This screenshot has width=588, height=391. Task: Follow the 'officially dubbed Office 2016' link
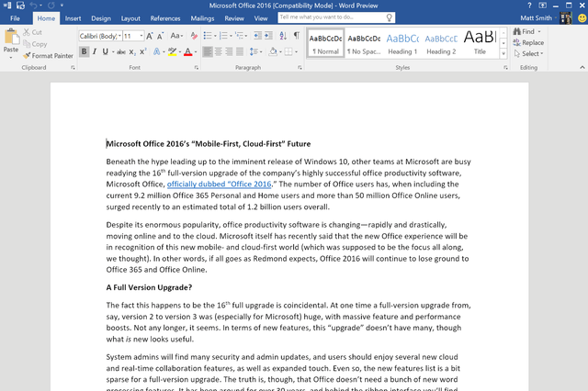pyautogui.click(x=219, y=184)
